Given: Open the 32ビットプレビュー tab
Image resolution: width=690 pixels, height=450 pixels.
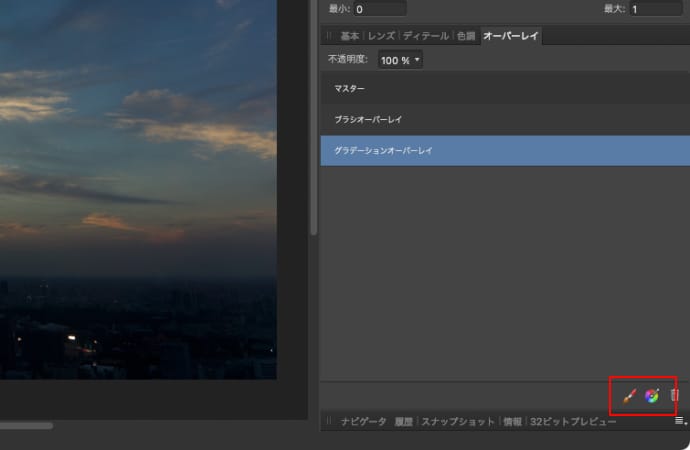Looking at the screenshot, I should pos(573,422).
